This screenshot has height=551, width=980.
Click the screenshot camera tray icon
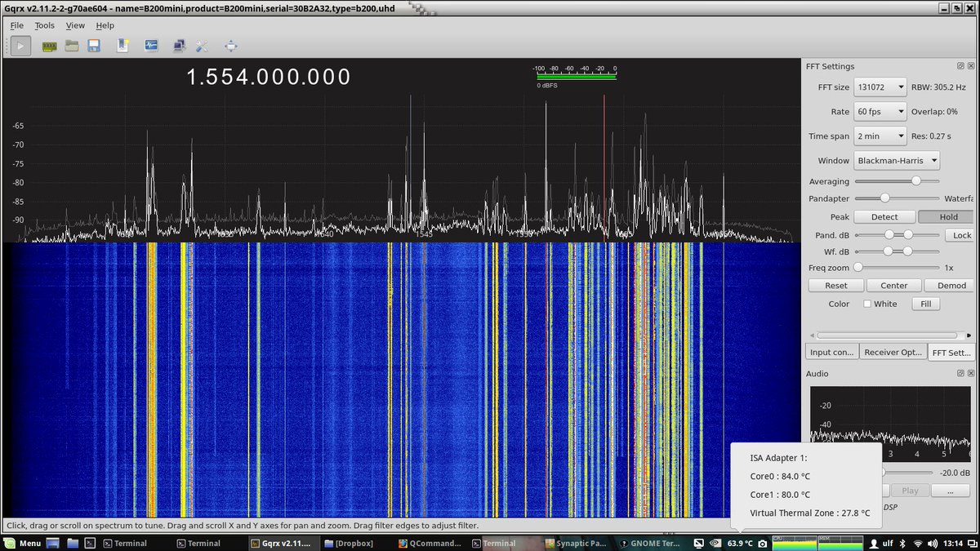763,543
